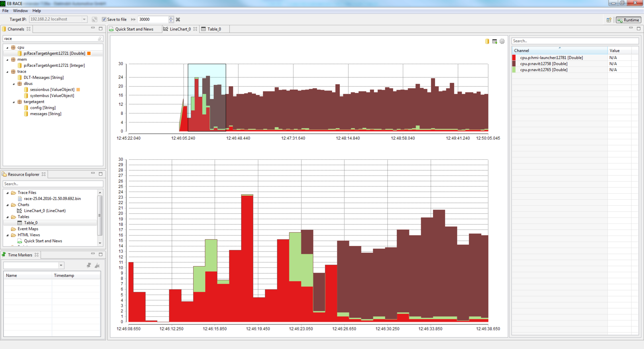This screenshot has width=644, height=349.
Task: Close the Time Markers view
Action: coord(37,255)
